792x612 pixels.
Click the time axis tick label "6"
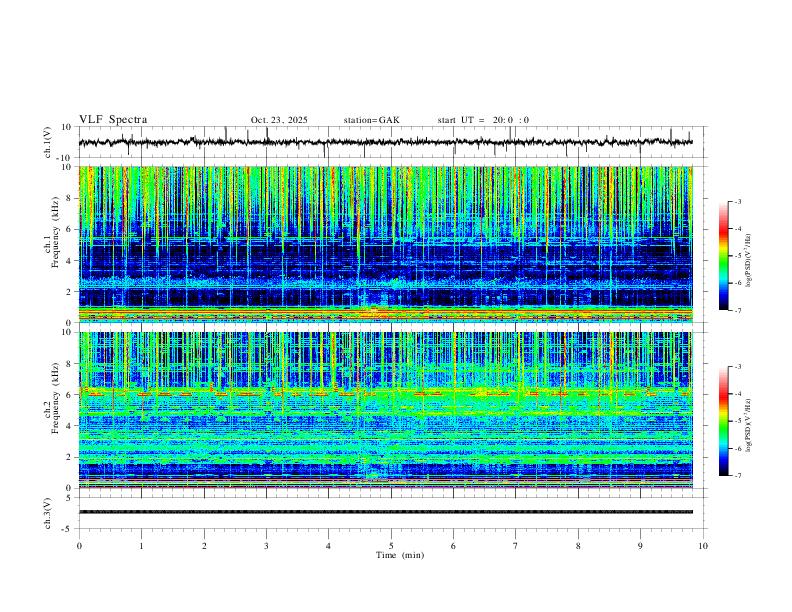453,546
